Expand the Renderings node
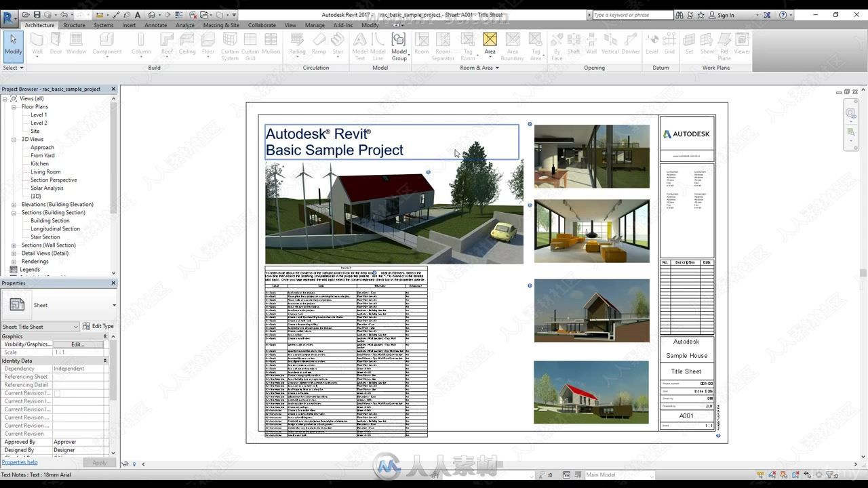This screenshot has width=868, height=488. pyautogui.click(x=14, y=261)
